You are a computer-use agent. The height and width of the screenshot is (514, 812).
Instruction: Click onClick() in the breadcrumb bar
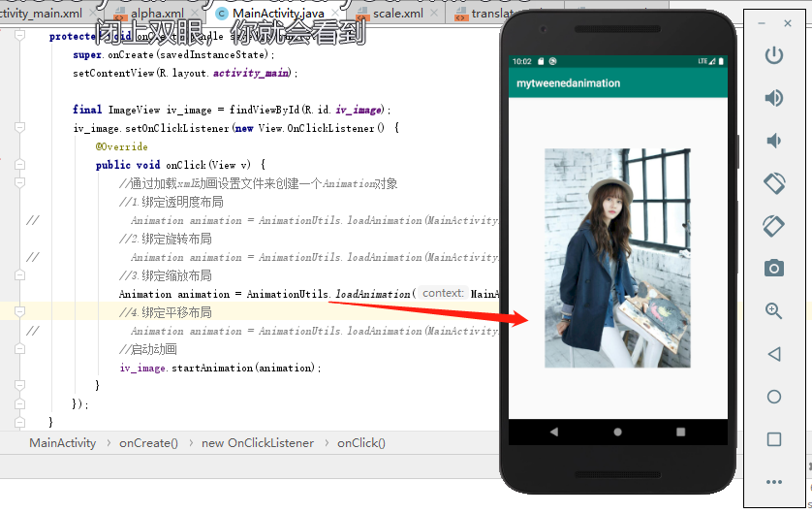click(x=361, y=443)
